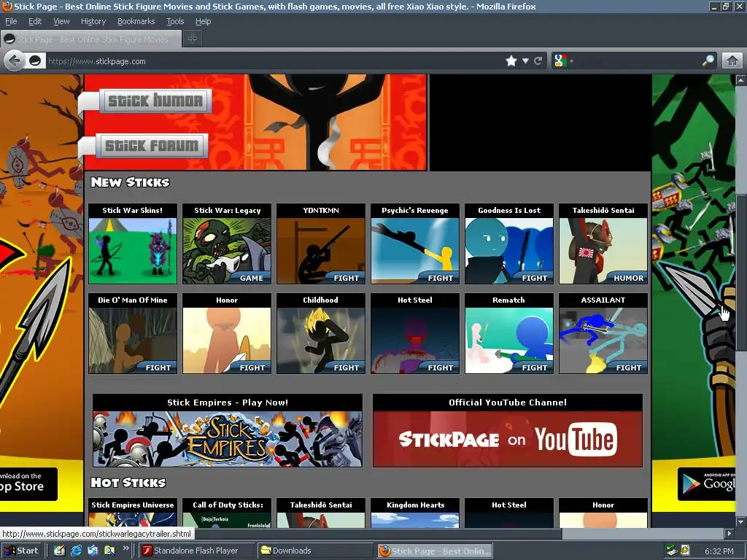Click the search magnifier icon
Image resolution: width=747 pixels, height=560 pixels.
(708, 61)
